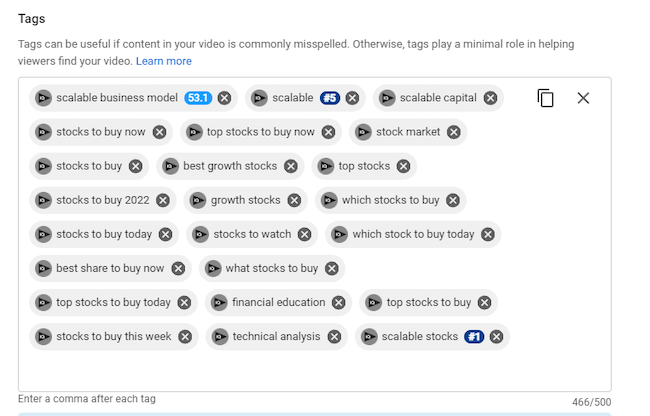
Task: Remove the 'scalable capital' tag
Action: point(490,98)
